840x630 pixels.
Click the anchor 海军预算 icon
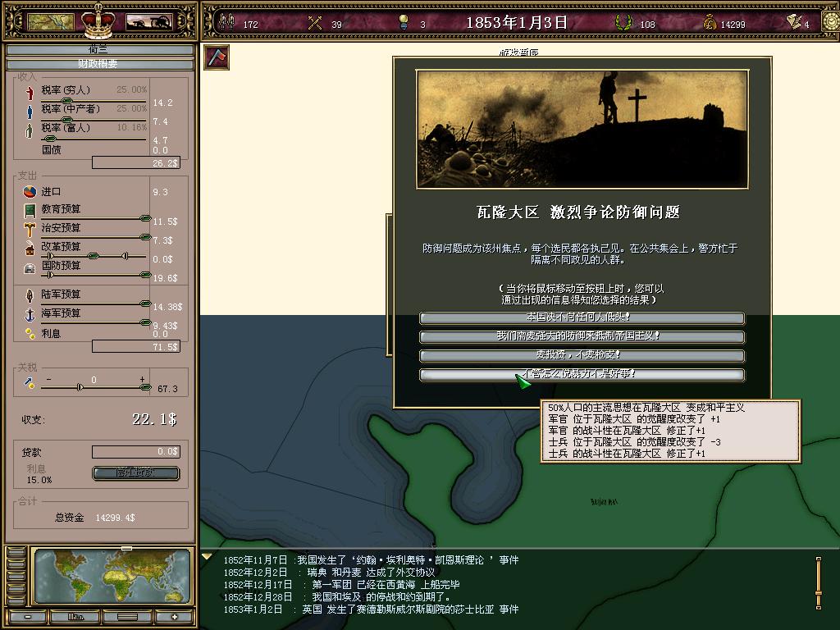[x=30, y=314]
